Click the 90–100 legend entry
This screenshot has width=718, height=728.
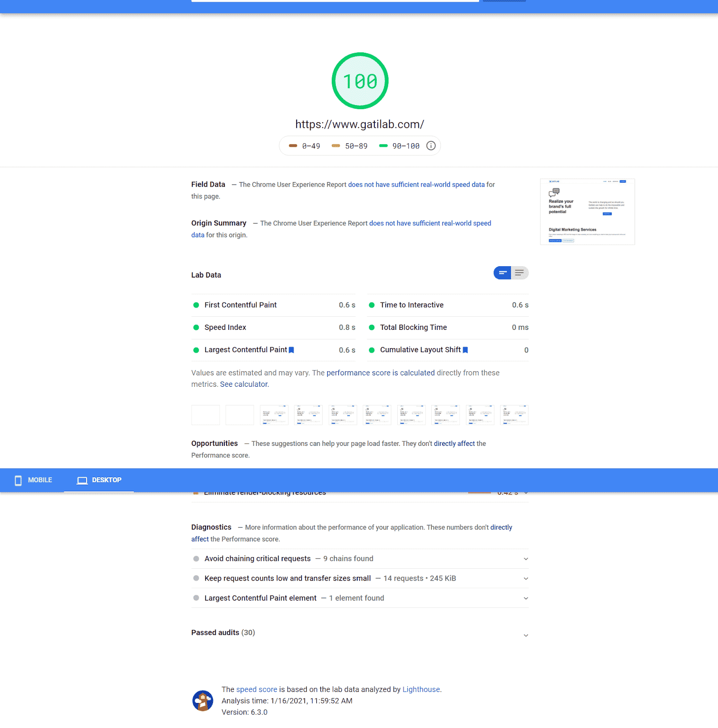click(399, 146)
